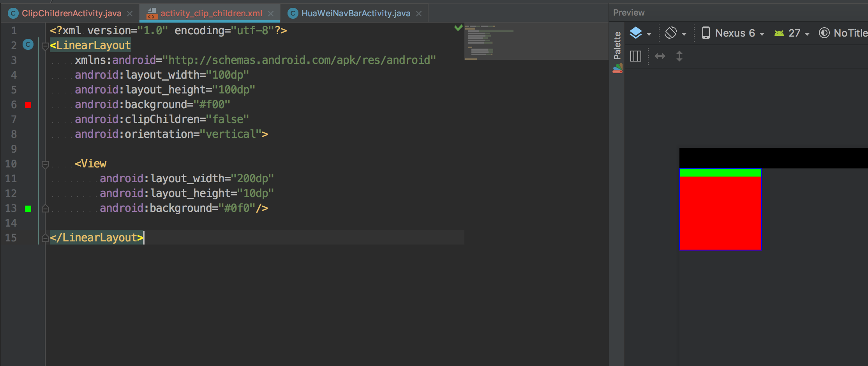Open the Palette side panel
This screenshot has height=366, width=868.
click(617, 46)
